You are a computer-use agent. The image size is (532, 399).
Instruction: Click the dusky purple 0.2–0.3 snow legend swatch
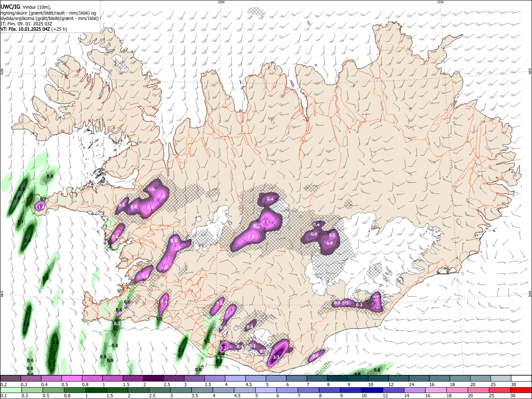click(10, 378)
